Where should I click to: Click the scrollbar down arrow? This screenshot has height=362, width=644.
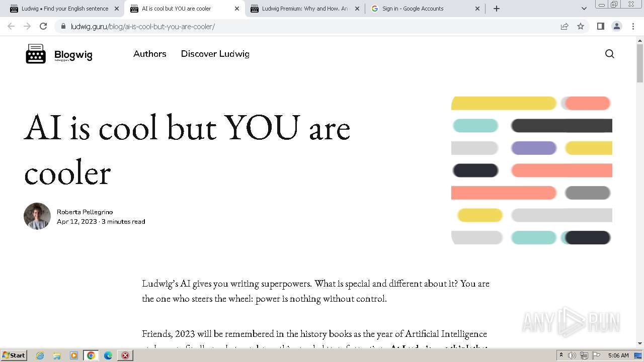[x=640, y=343]
